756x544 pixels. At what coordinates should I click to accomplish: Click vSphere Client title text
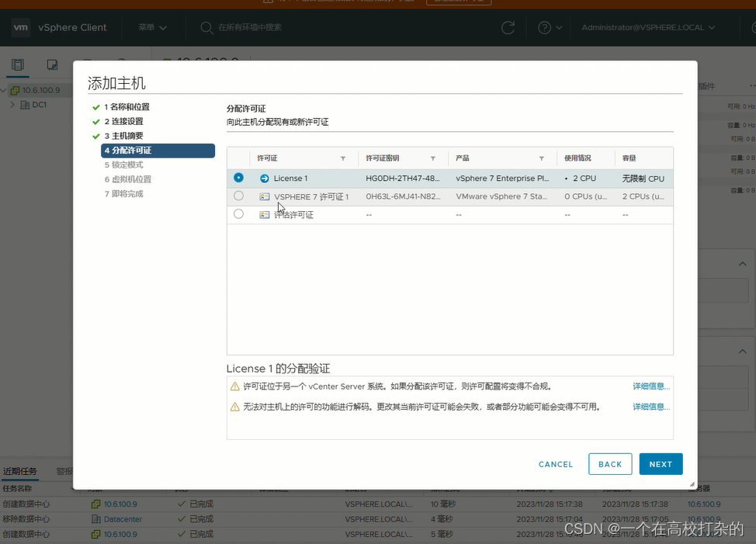(x=72, y=27)
